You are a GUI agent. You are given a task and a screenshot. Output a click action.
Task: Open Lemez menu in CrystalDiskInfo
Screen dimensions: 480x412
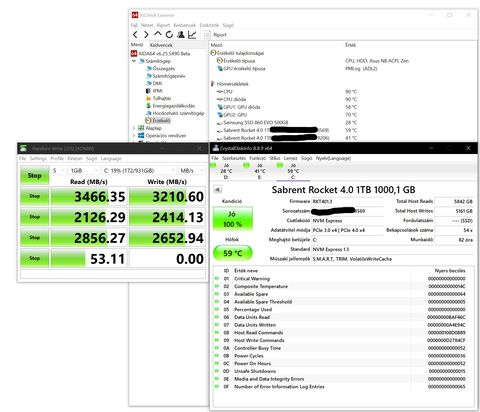[x=290, y=158]
